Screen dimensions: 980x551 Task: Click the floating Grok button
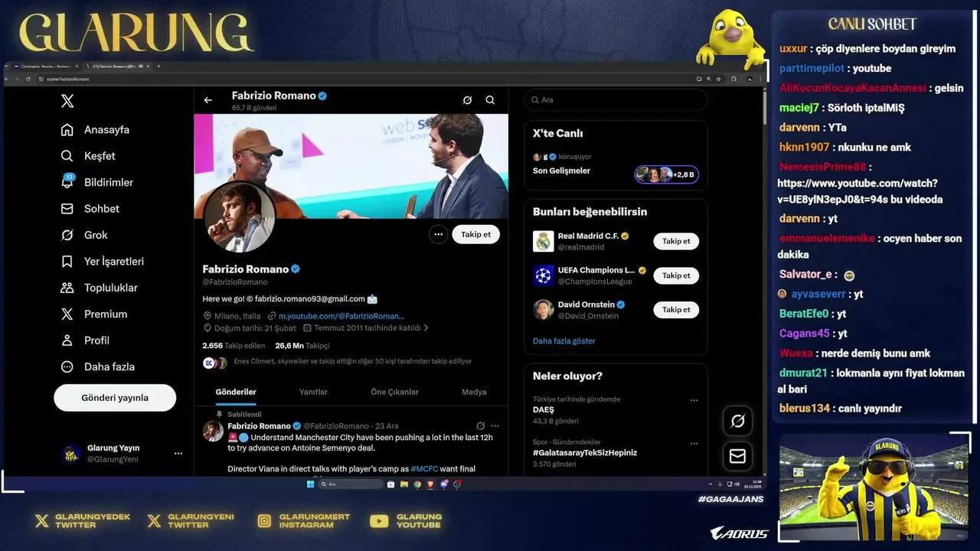coord(738,421)
